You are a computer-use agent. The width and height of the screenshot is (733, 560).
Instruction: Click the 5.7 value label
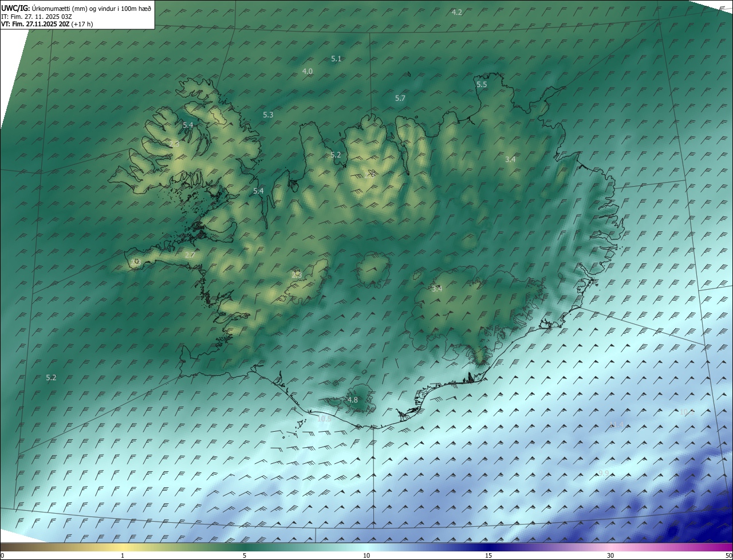click(x=400, y=98)
